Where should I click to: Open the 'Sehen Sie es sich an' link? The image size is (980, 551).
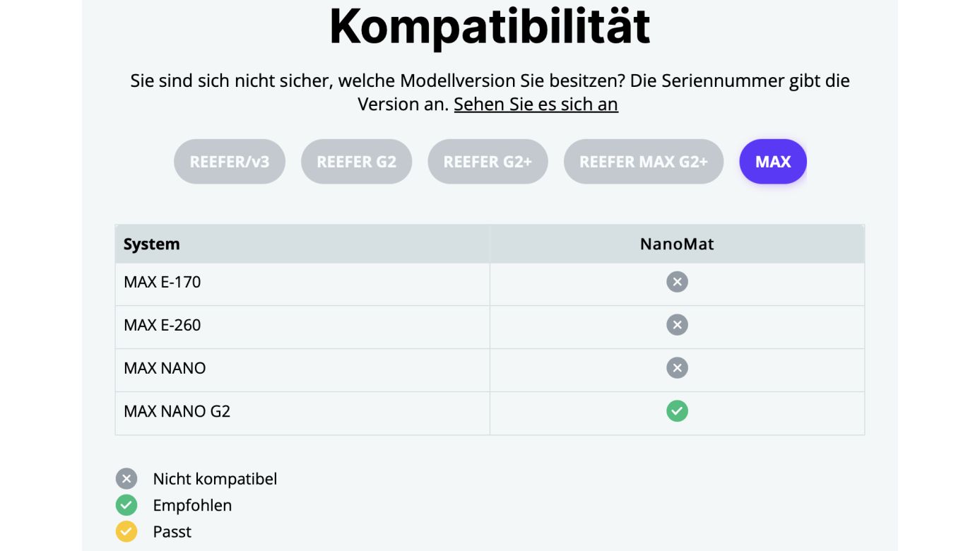coord(536,105)
